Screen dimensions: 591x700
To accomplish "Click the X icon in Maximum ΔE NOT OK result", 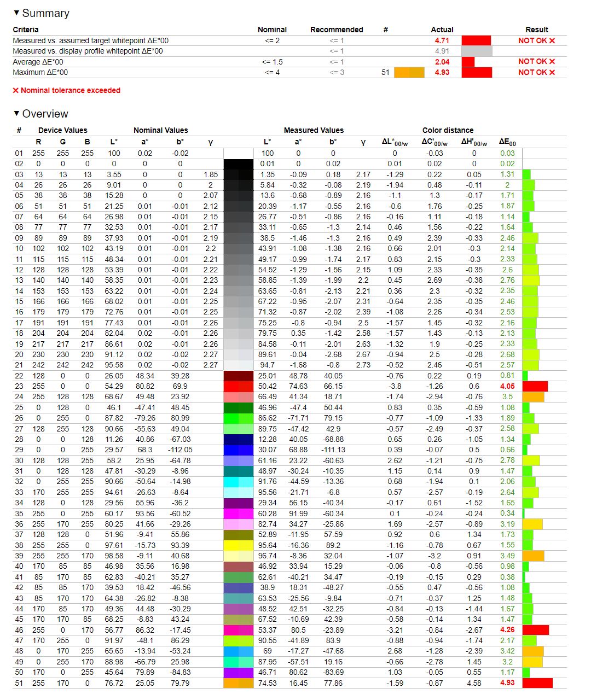I will [552, 72].
